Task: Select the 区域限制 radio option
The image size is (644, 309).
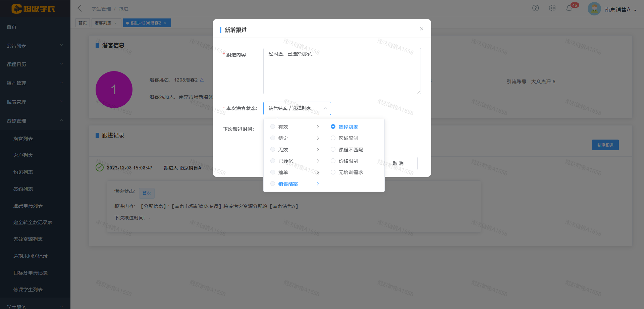Action: 333,138
